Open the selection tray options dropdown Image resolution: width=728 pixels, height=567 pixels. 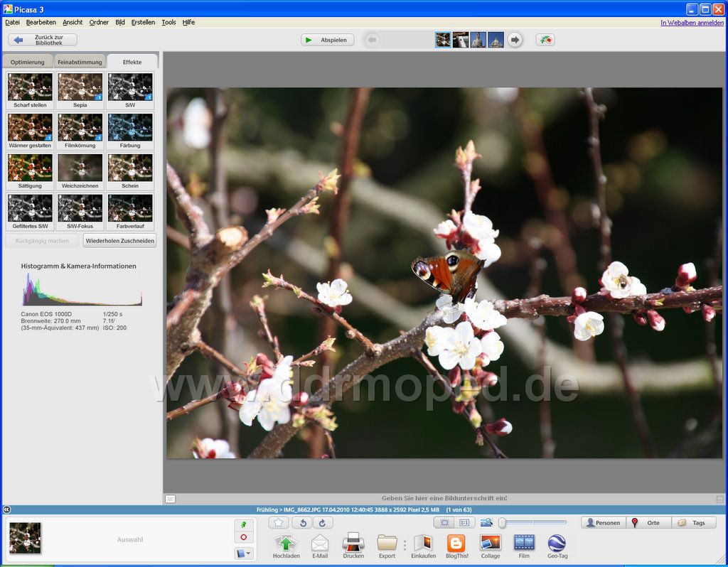point(243,553)
